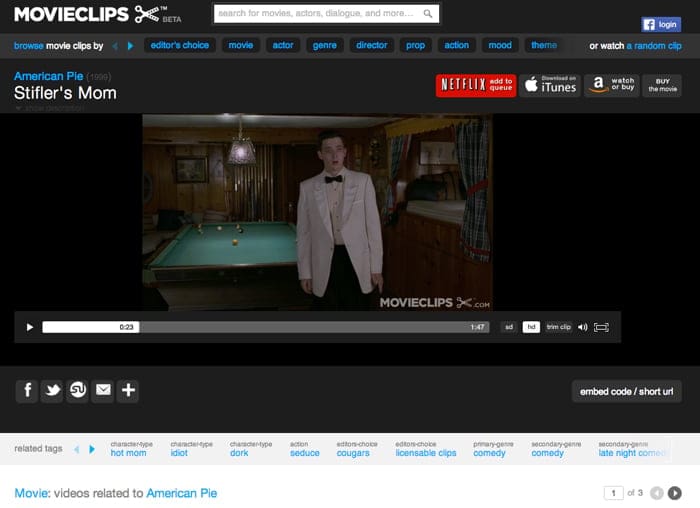This screenshot has height=508, width=700.
Task: Open the seduce tag
Action: click(304, 453)
